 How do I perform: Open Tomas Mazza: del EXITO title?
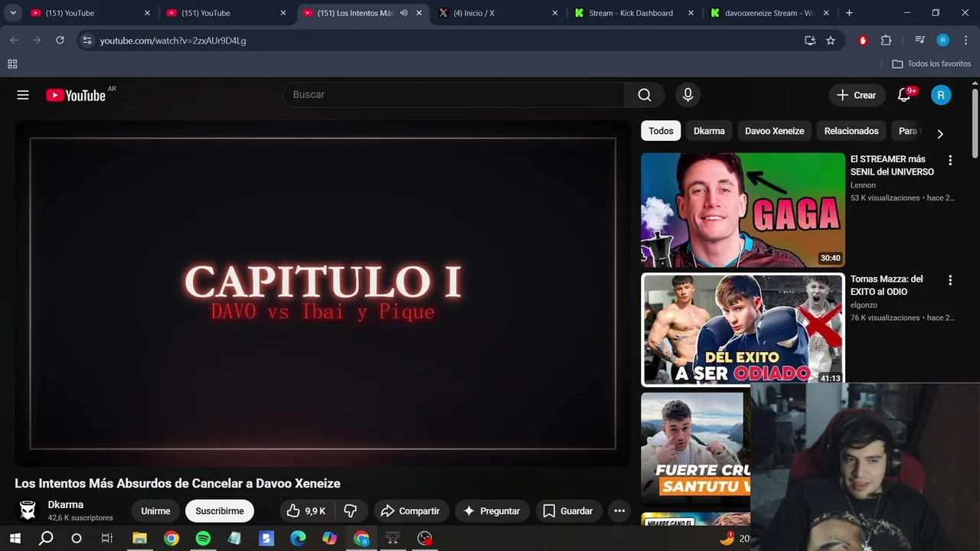(887, 285)
